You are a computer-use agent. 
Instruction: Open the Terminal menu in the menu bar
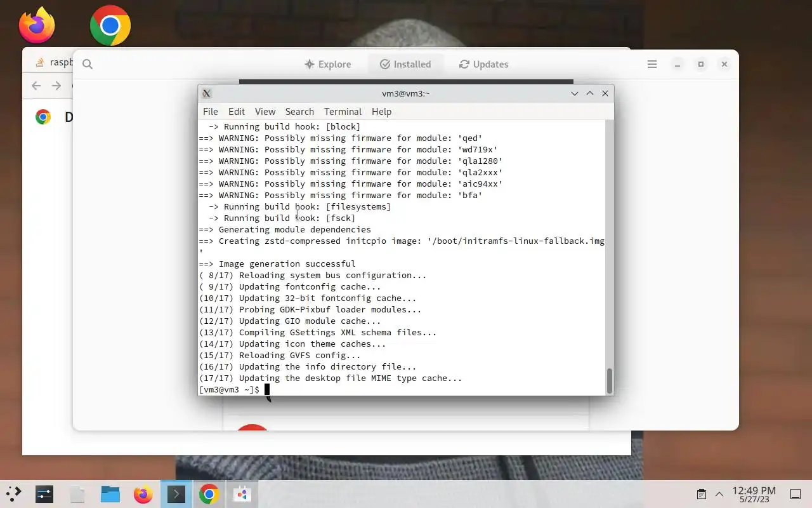point(343,111)
